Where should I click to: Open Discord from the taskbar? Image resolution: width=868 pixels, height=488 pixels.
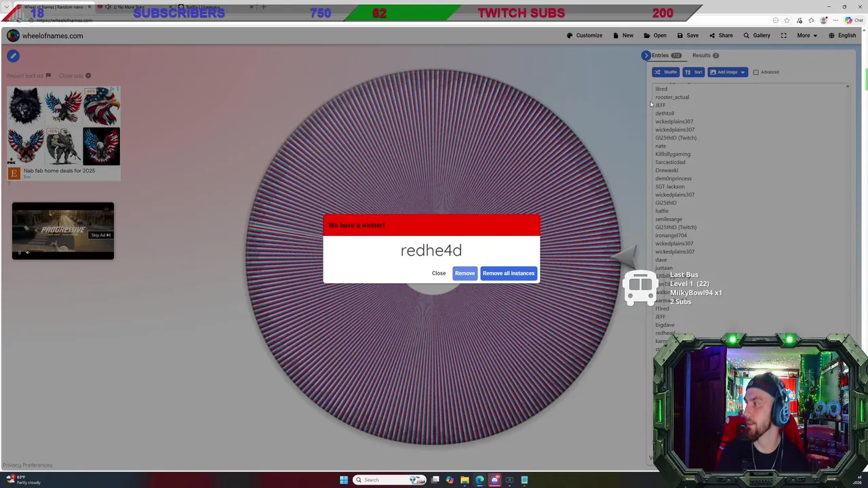point(494,480)
